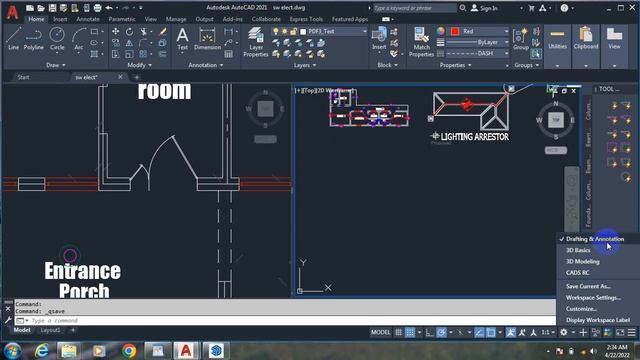The height and width of the screenshot is (360, 640).
Task: Click the Help question mark icon
Action: 564,8
